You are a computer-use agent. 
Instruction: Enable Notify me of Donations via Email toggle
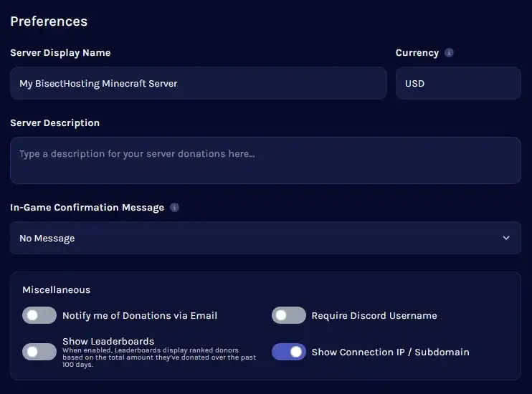click(x=39, y=315)
